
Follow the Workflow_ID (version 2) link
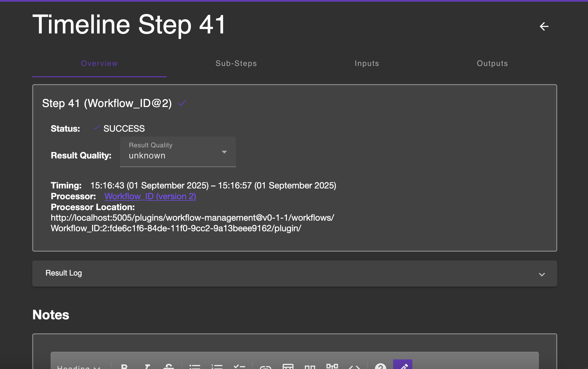(x=150, y=196)
